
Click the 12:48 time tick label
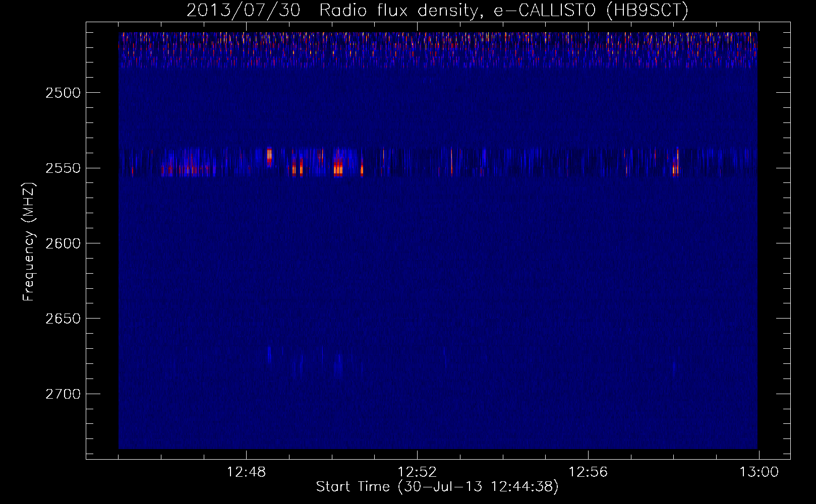[246, 472]
